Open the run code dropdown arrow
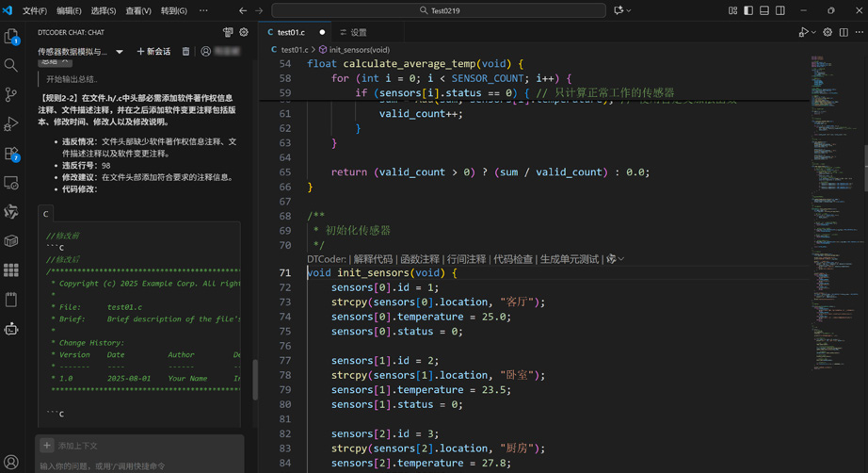868x473 pixels. coord(813,32)
